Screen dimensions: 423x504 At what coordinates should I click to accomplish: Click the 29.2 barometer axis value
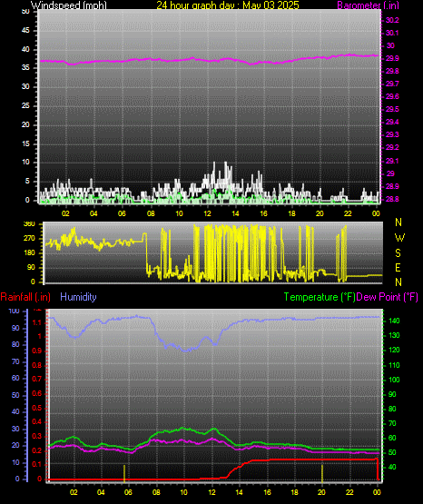coord(392,147)
